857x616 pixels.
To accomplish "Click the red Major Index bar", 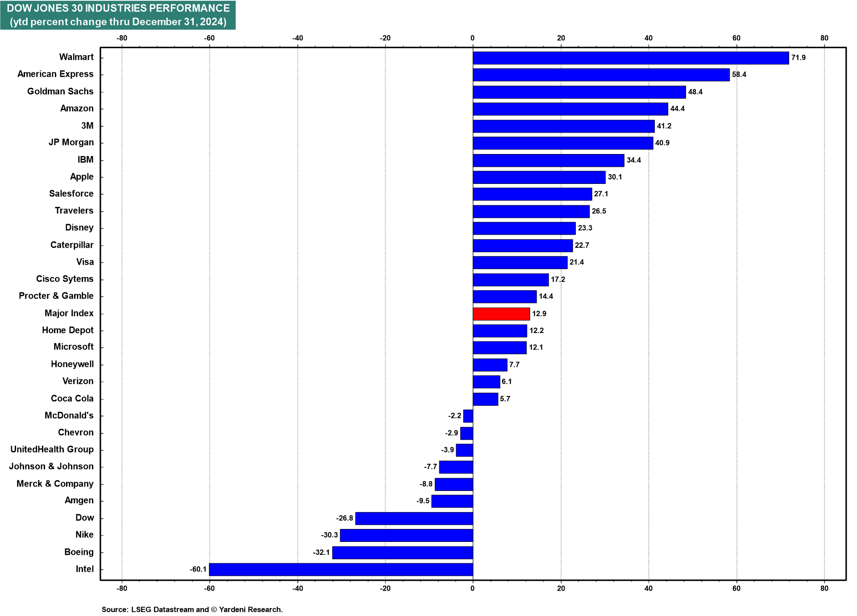I will 501,314.
